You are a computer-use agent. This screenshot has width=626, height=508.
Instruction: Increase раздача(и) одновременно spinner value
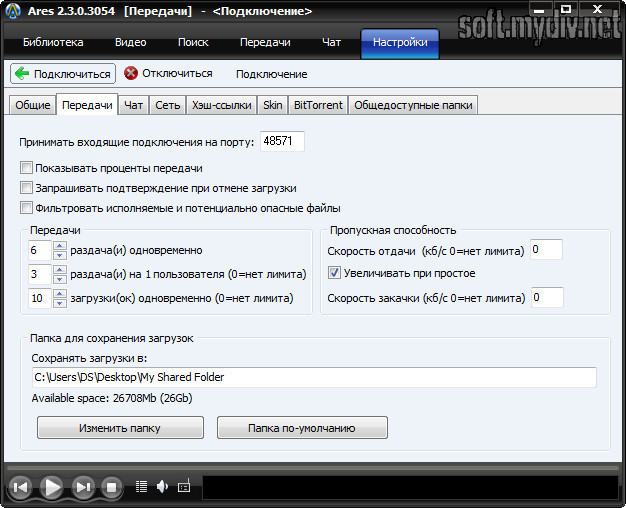[x=59, y=246]
